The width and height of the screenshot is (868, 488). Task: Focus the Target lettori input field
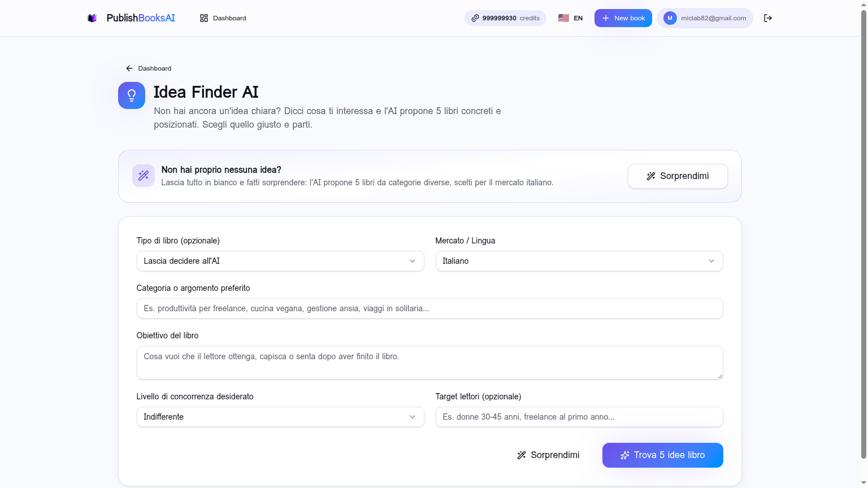point(579,417)
